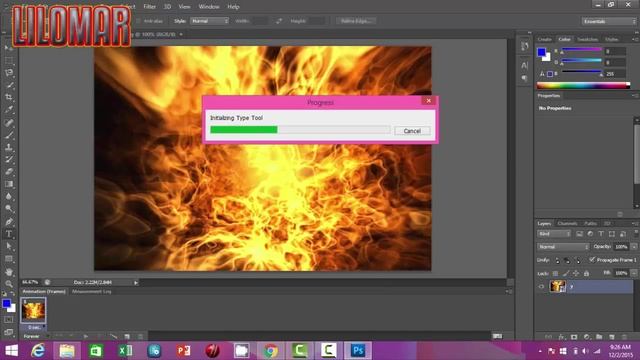Switch to the Channels tab
Viewport: 640px width, 360px height.
click(567, 224)
